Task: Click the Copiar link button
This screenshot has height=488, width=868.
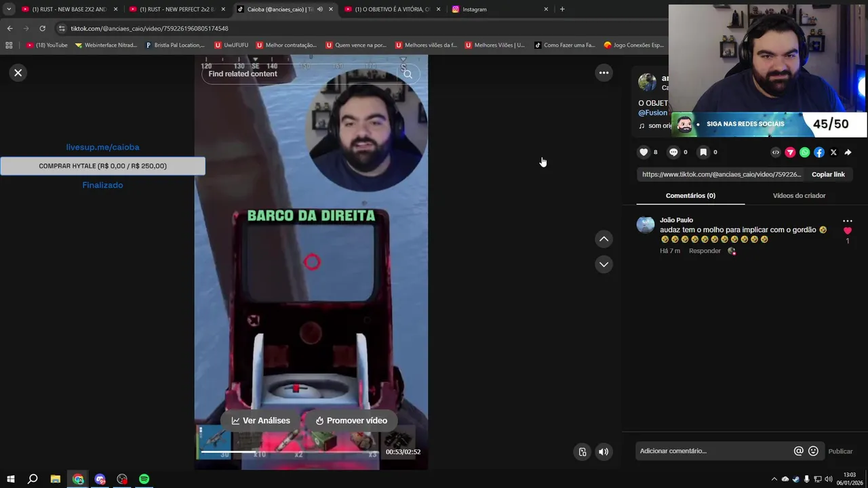Action: [x=828, y=174]
